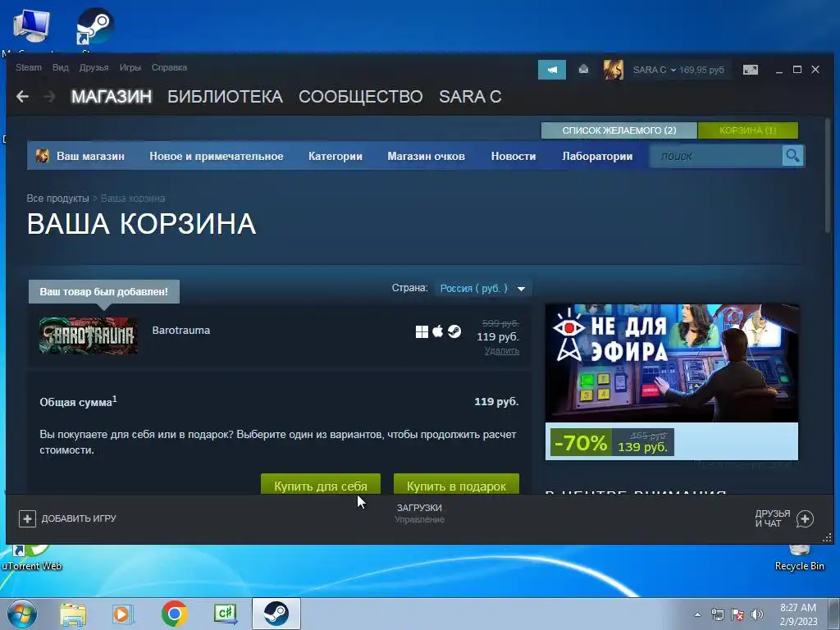This screenshot has width=840, height=630.
Task: Click the search magnifier button
Action: (793, 156)
